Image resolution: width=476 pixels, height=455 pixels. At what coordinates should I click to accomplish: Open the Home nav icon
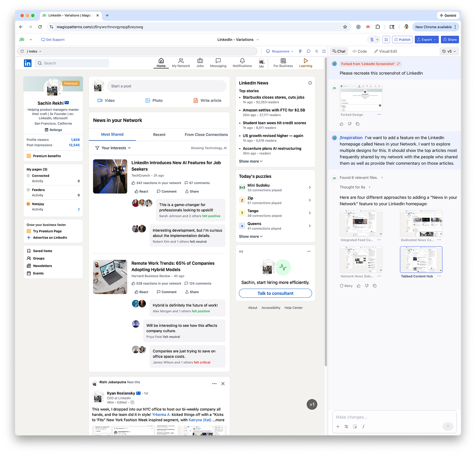161,63
